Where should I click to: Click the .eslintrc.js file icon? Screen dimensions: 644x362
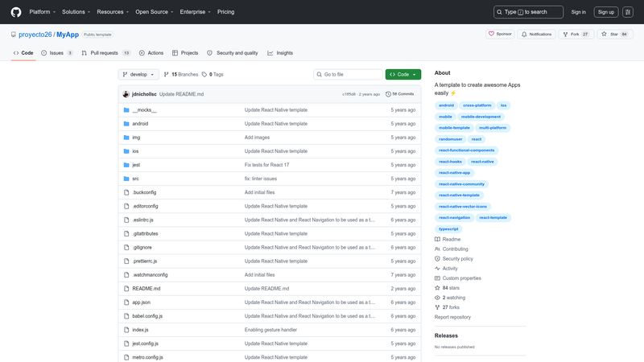click(126, 220)
